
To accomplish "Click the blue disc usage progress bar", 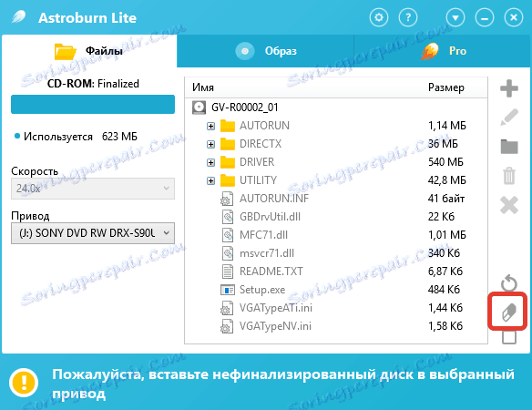I will click(93, 104).
